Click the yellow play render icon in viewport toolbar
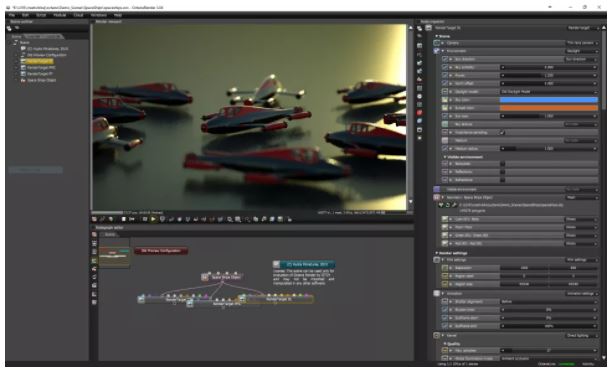 click(x=153, y=219)
